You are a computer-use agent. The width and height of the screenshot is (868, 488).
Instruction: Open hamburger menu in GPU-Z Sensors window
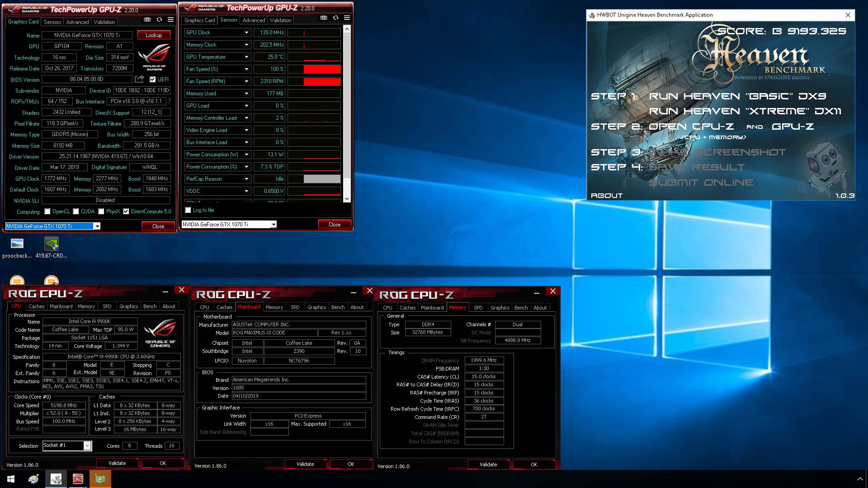point(347,18)
